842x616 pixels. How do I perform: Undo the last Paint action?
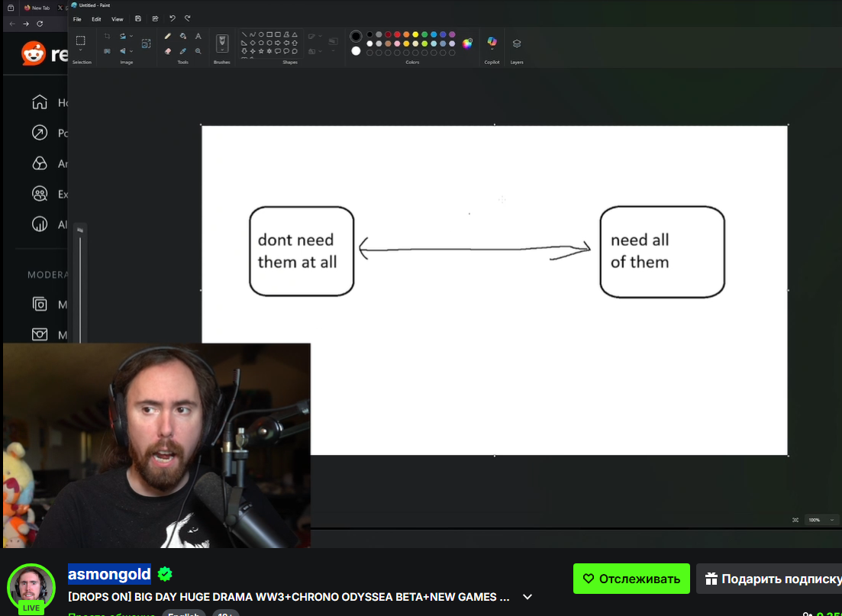click(173, 18)
